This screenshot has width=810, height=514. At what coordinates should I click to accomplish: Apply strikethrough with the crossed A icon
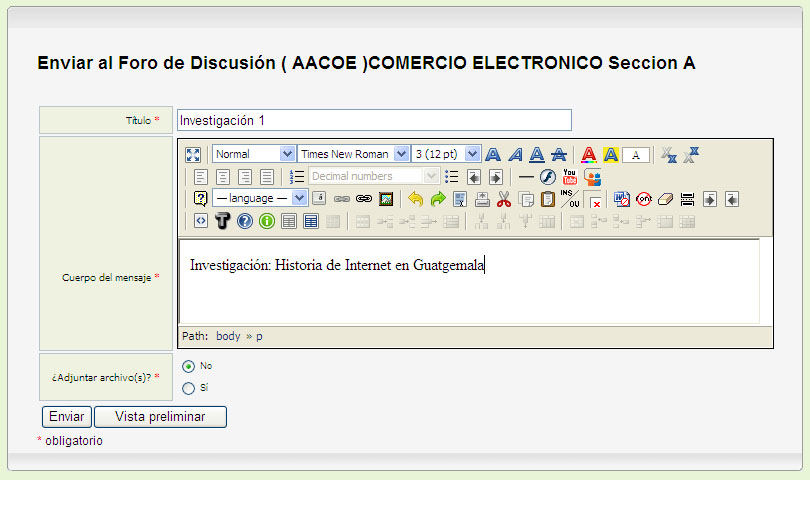pyautogui.click(x=559, y=154)
